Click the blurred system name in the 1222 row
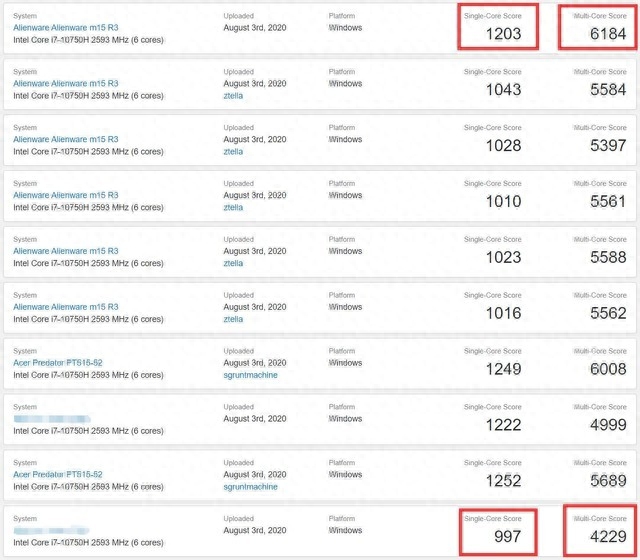Image resolution: width=640 pixels, height=560 pixels. click(x=52, y=419)
